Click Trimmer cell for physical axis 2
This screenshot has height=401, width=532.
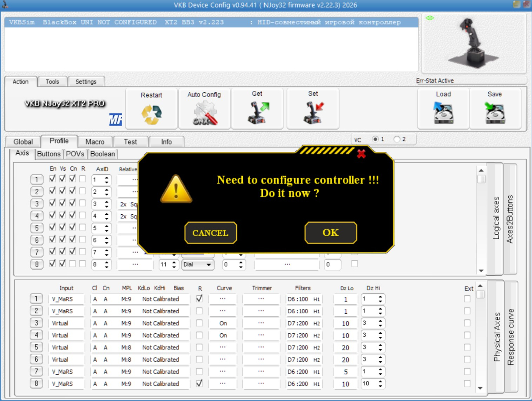(261, 311)
